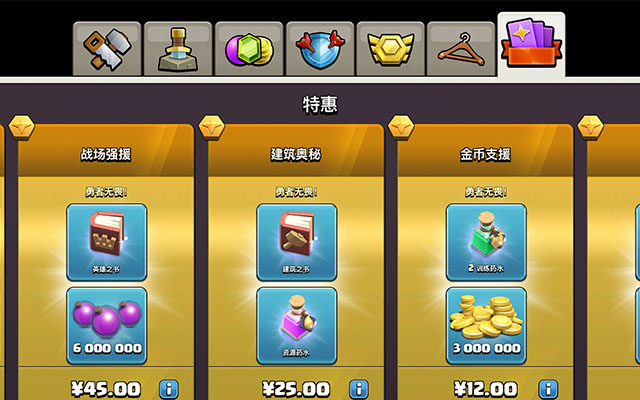Tap the 金币支援 offer title banner
Screen dimensions: 640x400
click(485, 154)
